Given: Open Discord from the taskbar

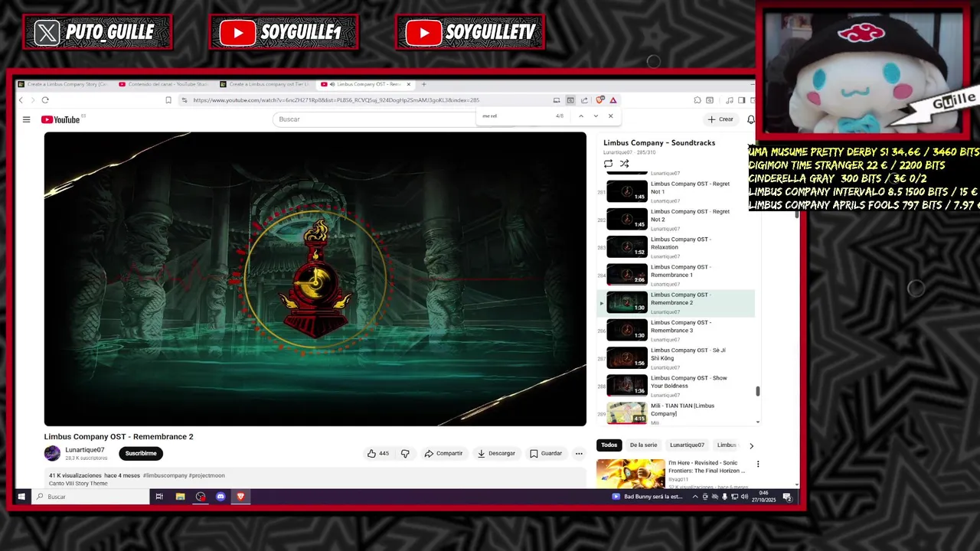Looking at the screenshot, I should [220, 497].
